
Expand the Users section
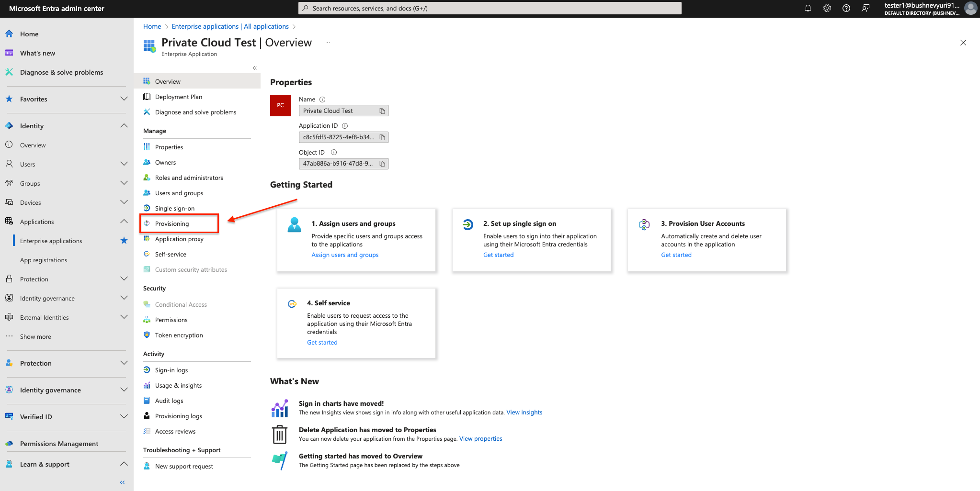(x=124, y=164)
